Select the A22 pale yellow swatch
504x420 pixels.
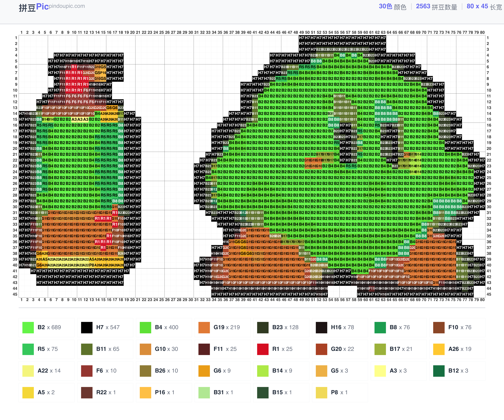28,371
